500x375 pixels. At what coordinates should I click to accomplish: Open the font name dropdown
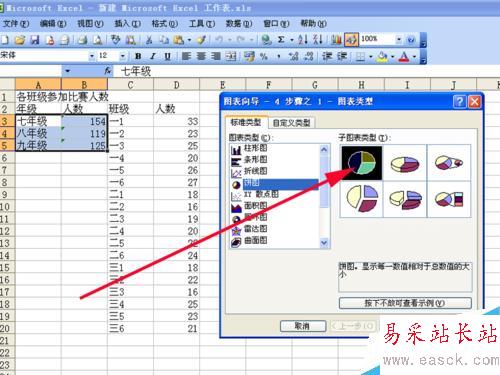click(92, 56)
